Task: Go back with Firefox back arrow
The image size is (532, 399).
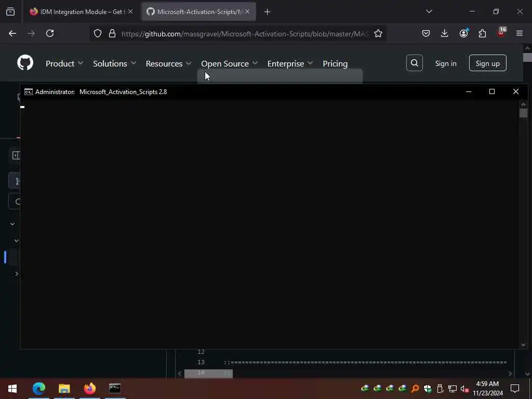Action: click(x=12, y=33)
